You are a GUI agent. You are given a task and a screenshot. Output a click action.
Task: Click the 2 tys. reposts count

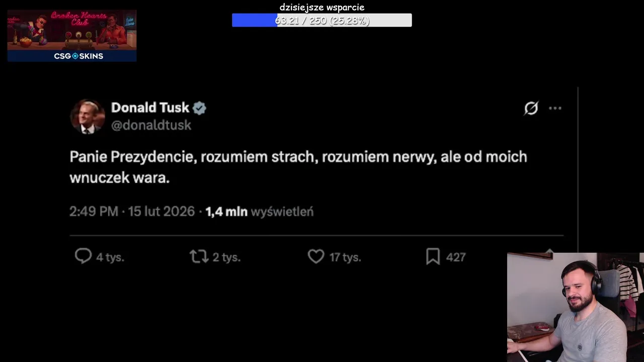click(226, 257)
